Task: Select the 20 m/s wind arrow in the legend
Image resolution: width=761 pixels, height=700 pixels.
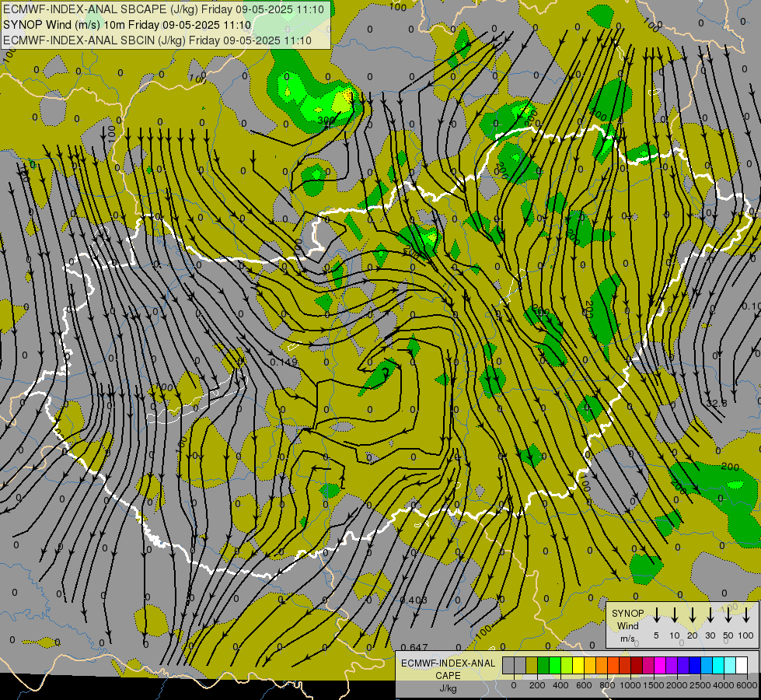Action: [693, 614]
